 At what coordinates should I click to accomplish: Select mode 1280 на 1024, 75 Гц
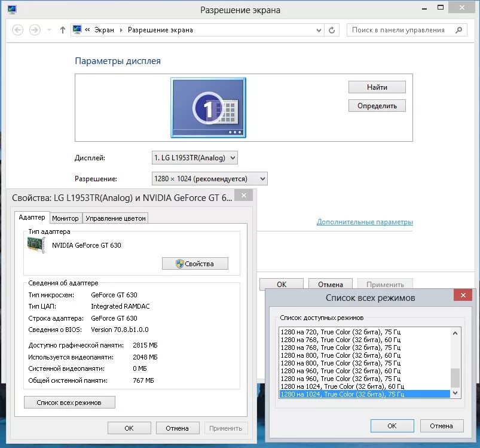pos(365,394)
